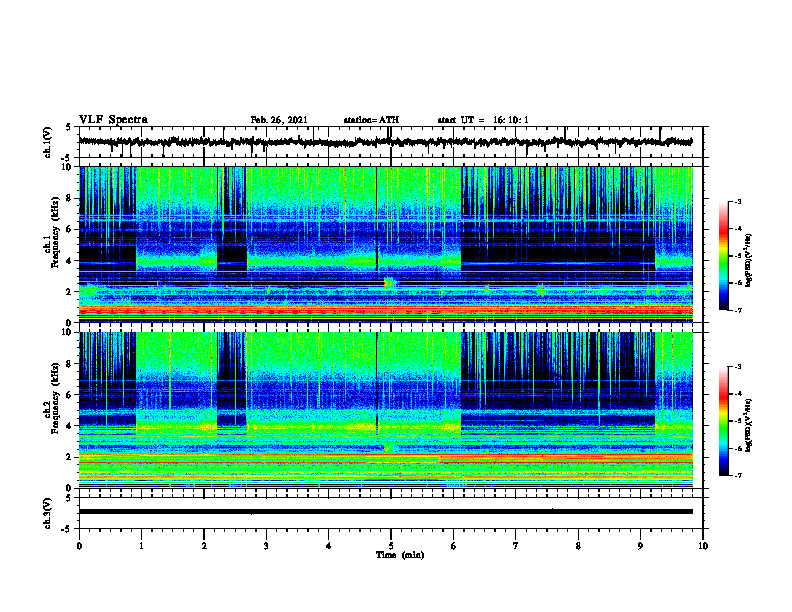
Task: Select the "-7" label on ch.2 colorbar
Action: 738,476
